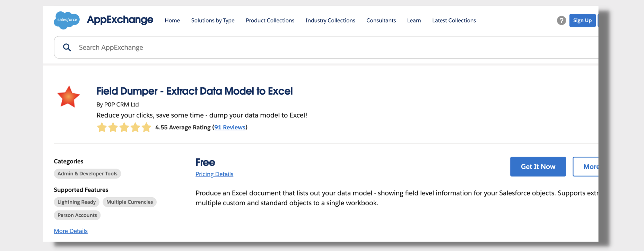Open Solutions by Type menu
644x251 pixels.
pyautogui.click(x=213, y=20)
